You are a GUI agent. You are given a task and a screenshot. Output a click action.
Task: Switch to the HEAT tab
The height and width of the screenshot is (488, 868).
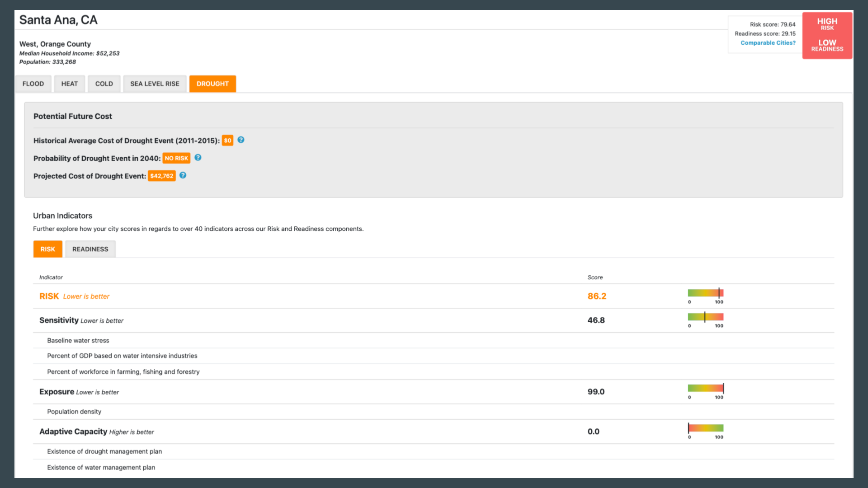[x=70, y=84]
